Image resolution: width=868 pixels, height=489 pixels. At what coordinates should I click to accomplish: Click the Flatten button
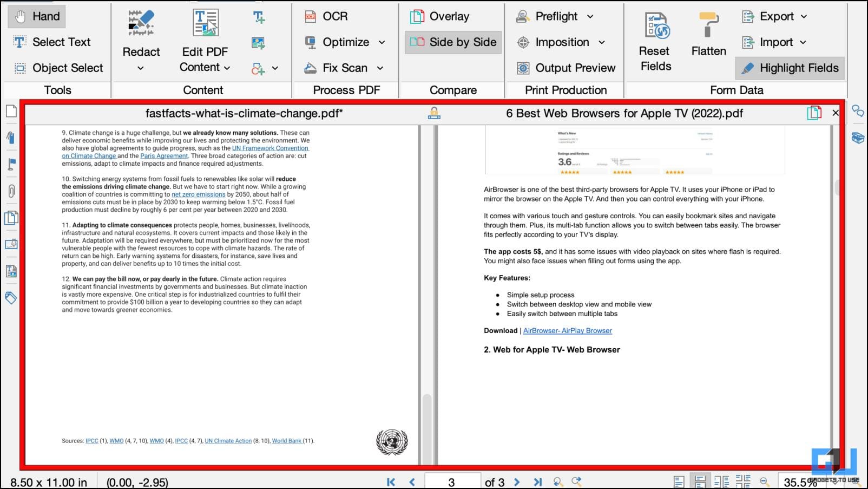[x=708, y=35]
